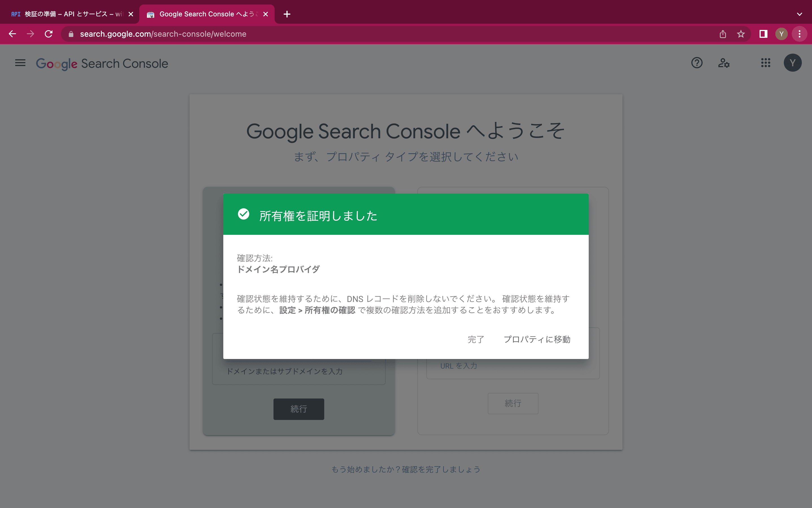The image size is (812, 508).
Task: Open the Google apps grid
Action: tap(766, 63)
